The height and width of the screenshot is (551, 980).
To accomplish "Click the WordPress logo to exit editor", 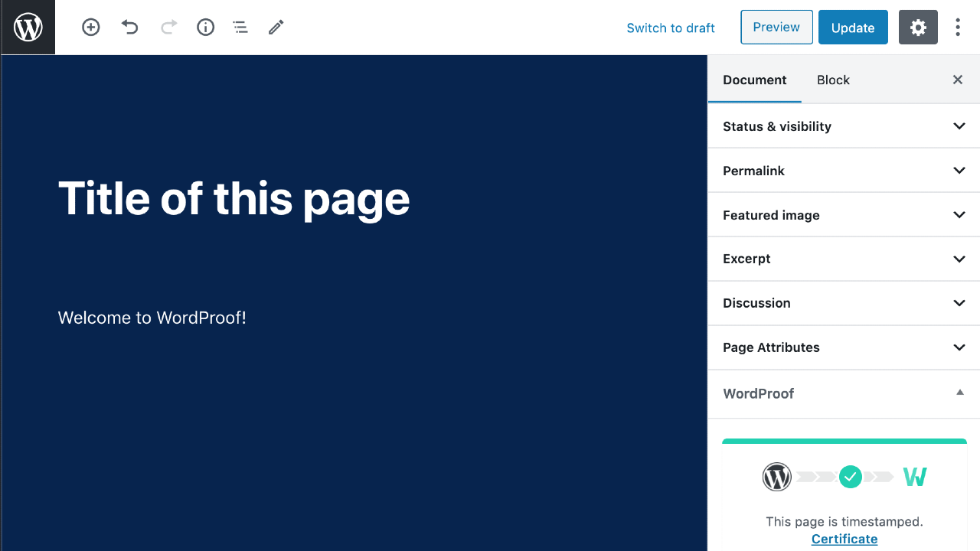I will [x=28, y=28].
